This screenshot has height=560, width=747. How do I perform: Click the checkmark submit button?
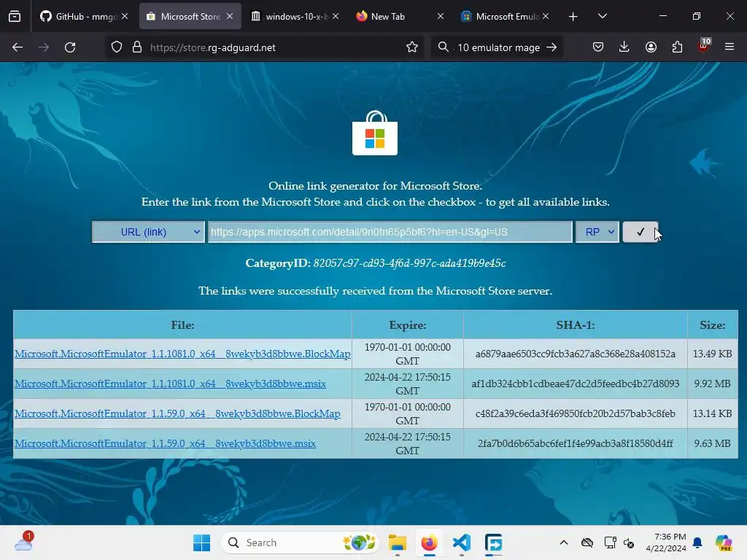click(x=640, y=232)
